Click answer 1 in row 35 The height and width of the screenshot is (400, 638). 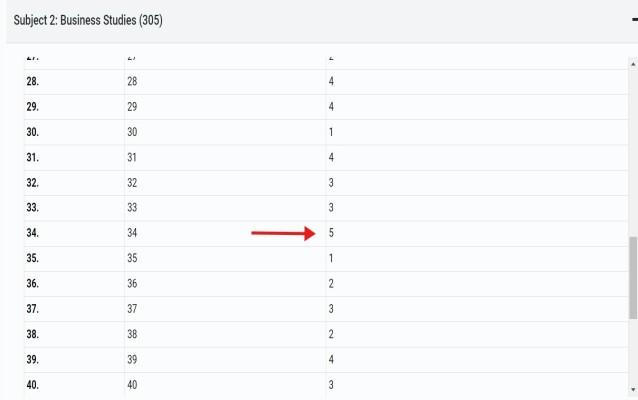(x=331, y=258)
